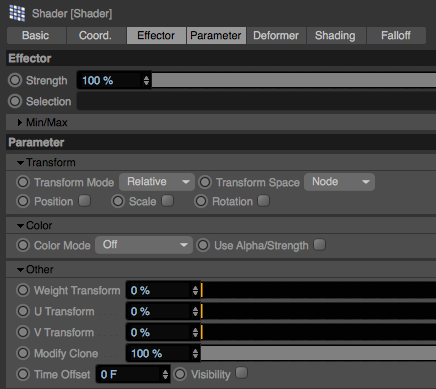This screenshot has height=389, width=436.
Task: Click the Strength keyframe circle
Action: [x=15, y=80]
